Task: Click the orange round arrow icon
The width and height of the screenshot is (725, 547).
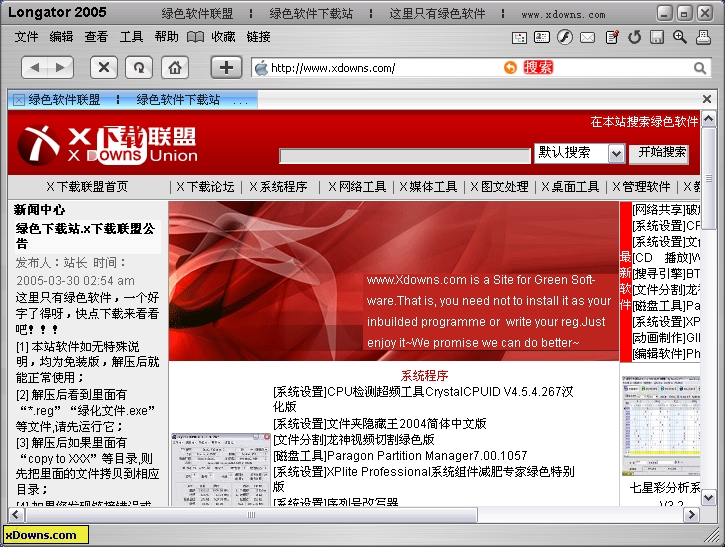Action: coord(510,68)
